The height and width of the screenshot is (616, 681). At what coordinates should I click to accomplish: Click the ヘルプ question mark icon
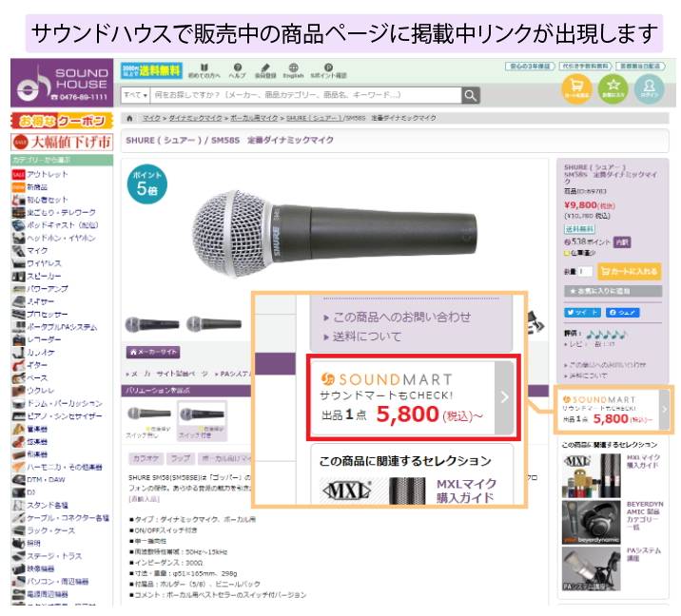click(x=237, y=70)
